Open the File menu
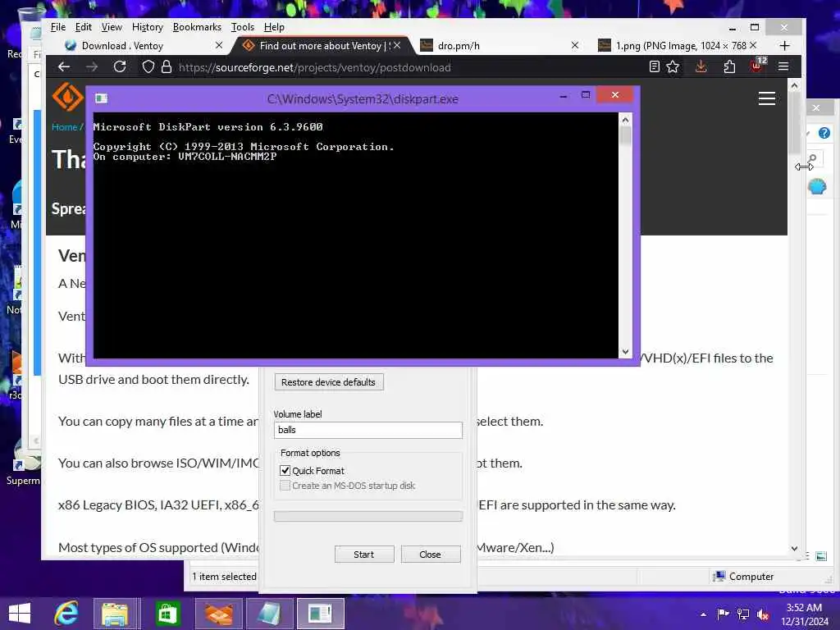This screenshot has width=840, height=630. pos(58,27)
